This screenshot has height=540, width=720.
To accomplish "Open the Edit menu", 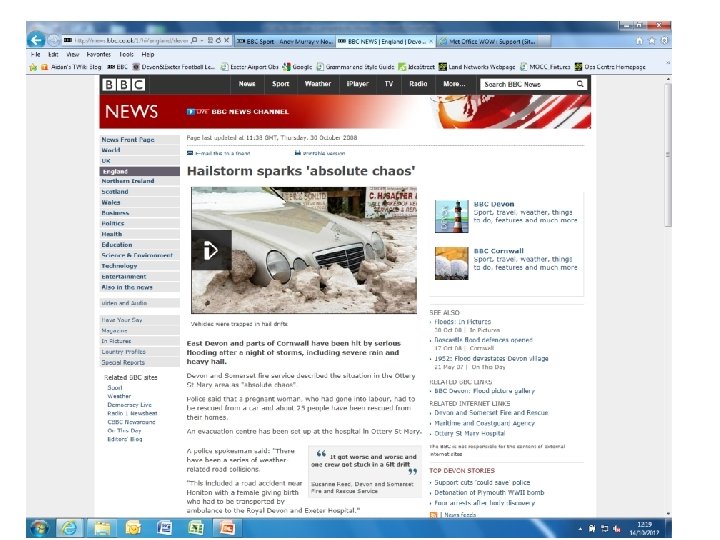I will (53, 54).
